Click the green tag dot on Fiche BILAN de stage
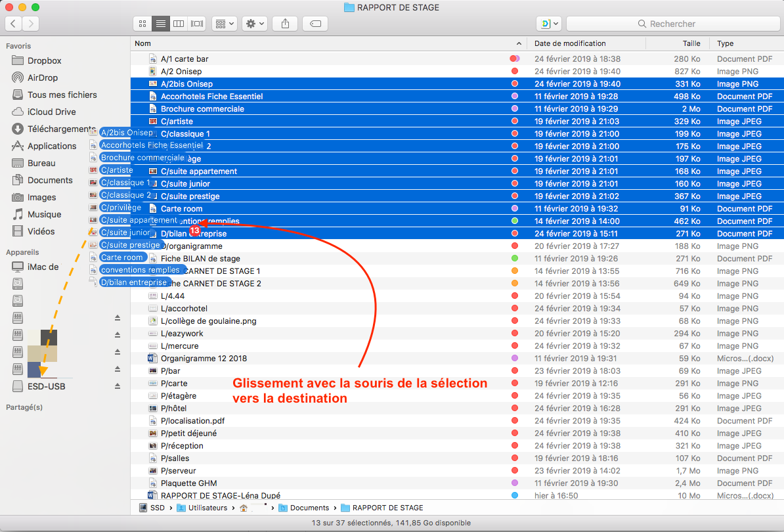Image resolution: width=784 pixels, height=532 pixels. click(x=515, y=259)
